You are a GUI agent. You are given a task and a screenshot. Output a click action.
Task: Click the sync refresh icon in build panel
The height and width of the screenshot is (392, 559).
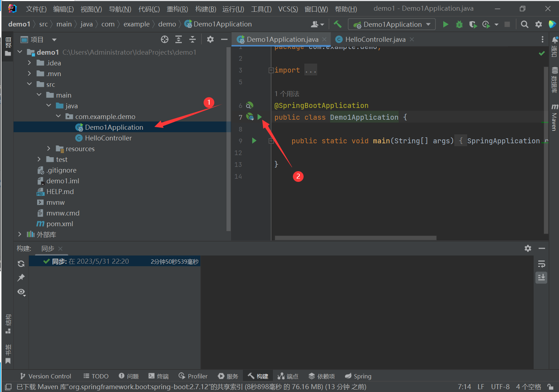tap(21, 264)
